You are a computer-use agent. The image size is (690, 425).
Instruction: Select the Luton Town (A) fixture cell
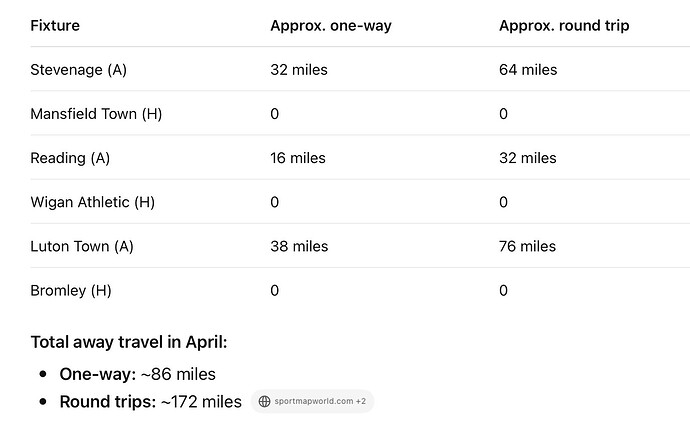point(82,246)
